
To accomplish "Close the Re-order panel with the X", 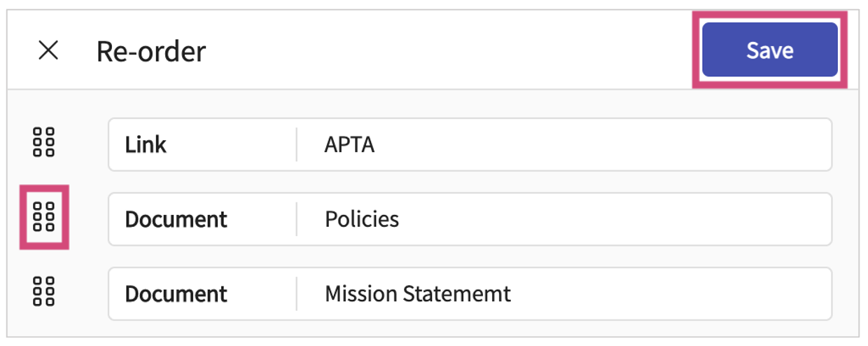I will (x=48, y=50).
